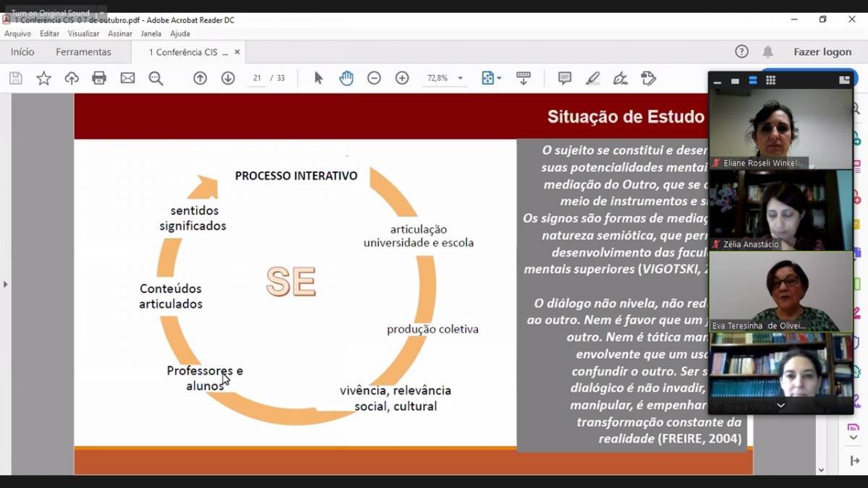Viewport: 868px width, 488px height.
Task: Open the search magnifier tool
Action: point(156,78)
